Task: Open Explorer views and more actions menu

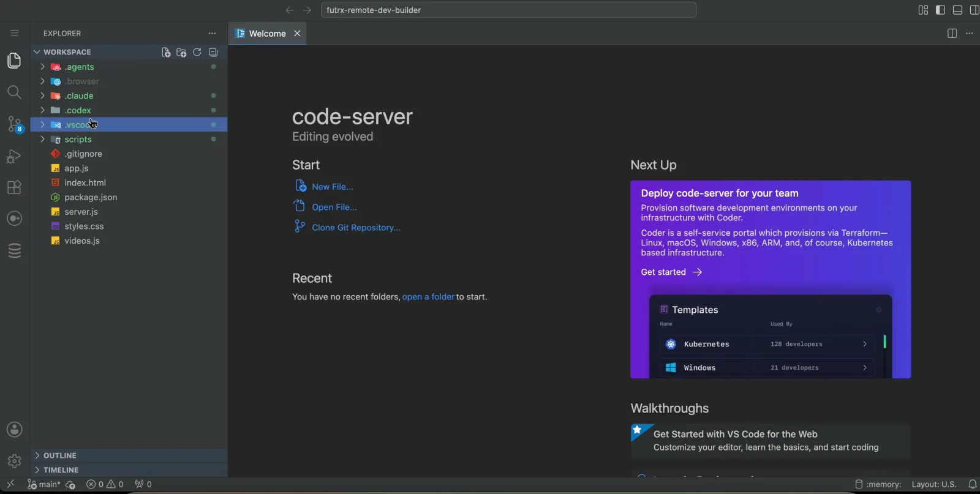Action: pyautogui.click(x=212, y=34)
